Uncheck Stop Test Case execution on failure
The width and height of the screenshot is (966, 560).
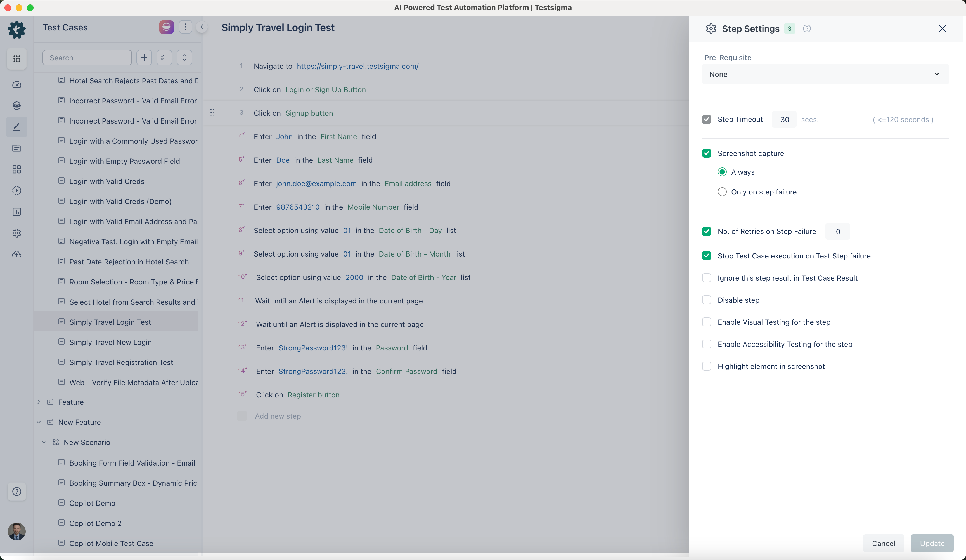(x=707, y=256)
